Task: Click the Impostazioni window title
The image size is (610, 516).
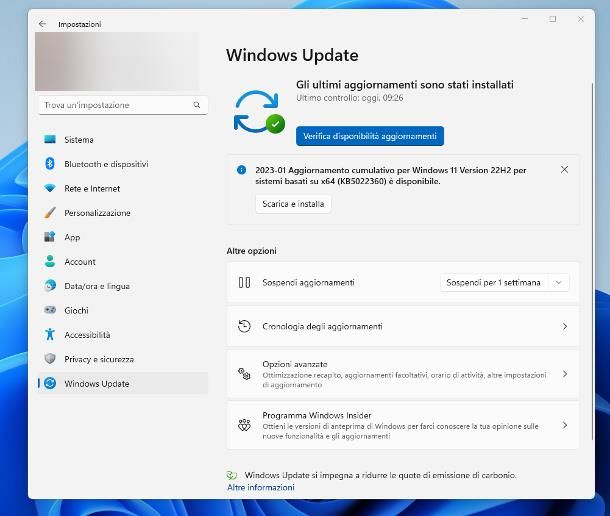Action: [79, 24]
